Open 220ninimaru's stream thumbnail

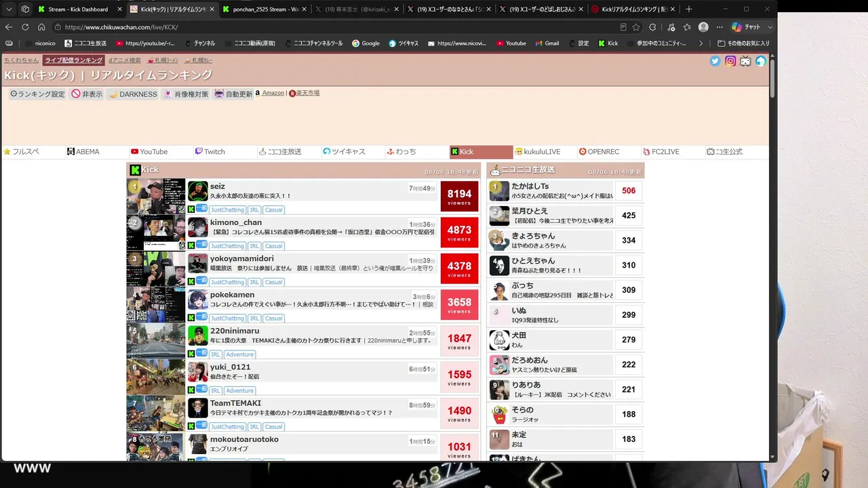click(156, 341)
